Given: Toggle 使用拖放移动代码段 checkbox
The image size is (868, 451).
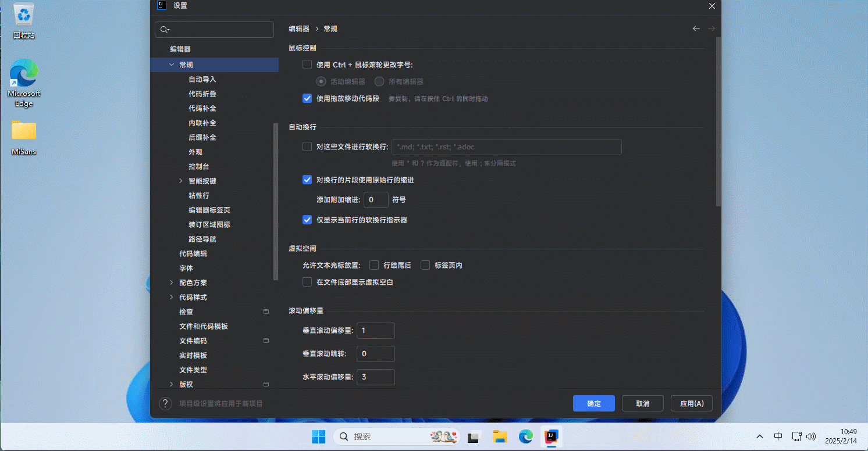Looking at the screenshot, I should point(307,98).
